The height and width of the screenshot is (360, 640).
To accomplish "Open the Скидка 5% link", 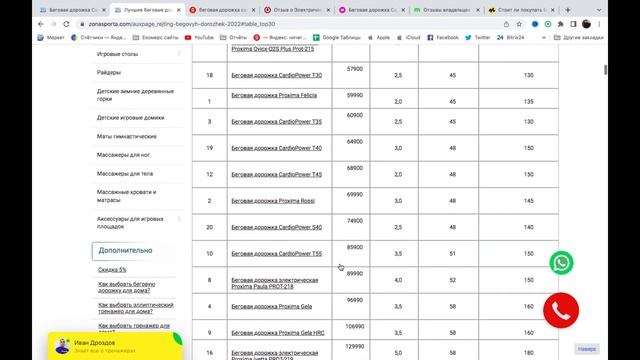I will 112,270.
